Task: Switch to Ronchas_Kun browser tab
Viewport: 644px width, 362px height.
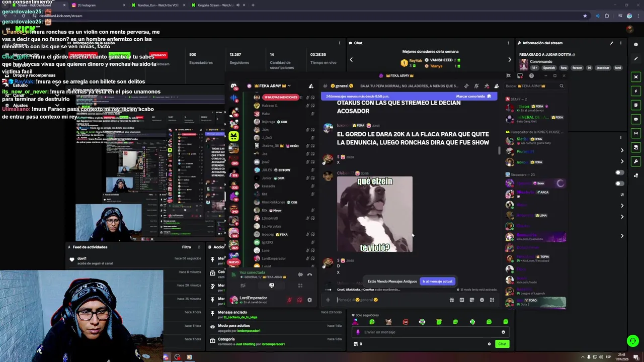Action: [x=158, y=5]
